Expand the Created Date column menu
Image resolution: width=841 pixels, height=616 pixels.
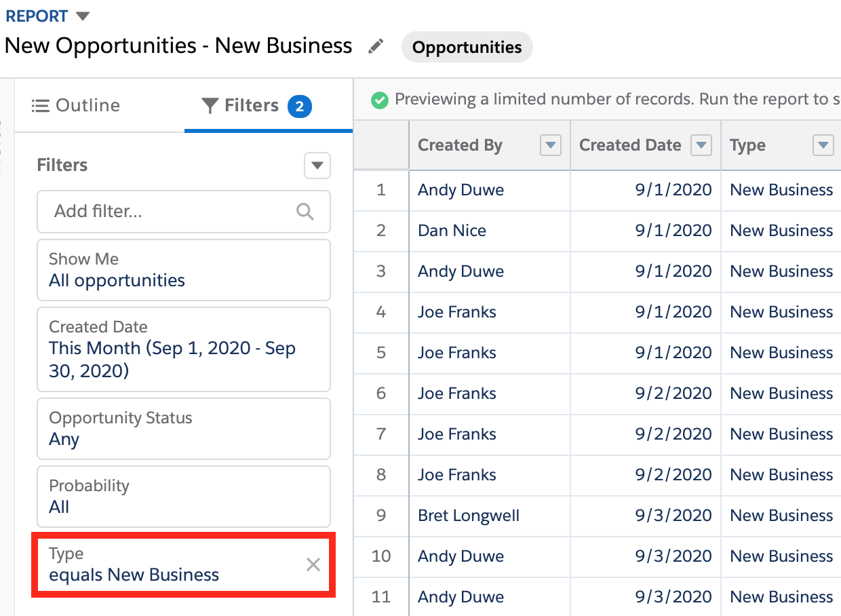701,145
